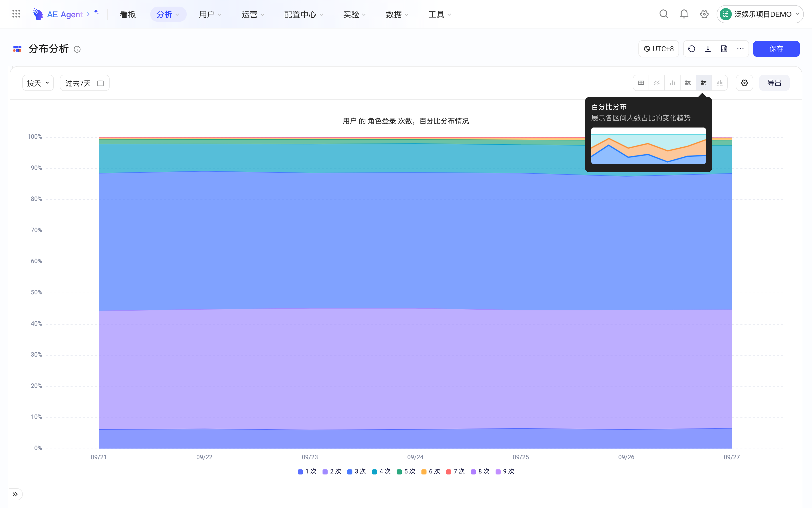812x508 pixels.
Task: Switch to table view icon
Action: (641, 83)
